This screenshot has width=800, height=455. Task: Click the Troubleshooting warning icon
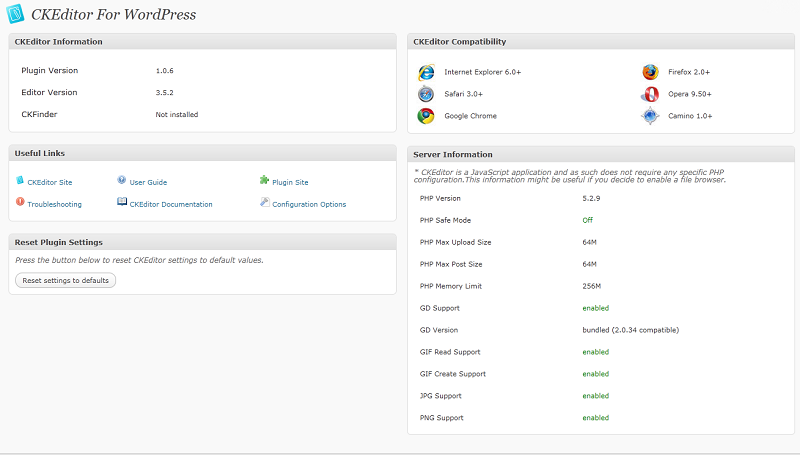19,202
